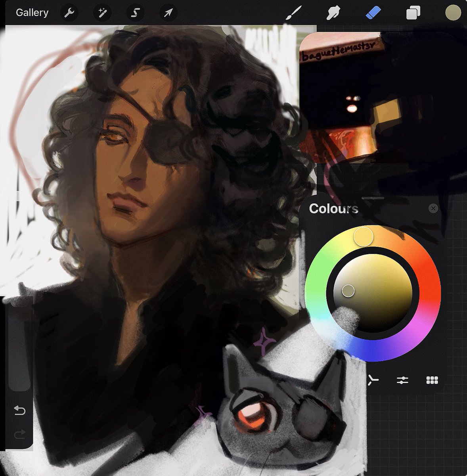Screen dimensions: 467x476
Task: Return to the Gallery
Action: click(x=32, y=13)
